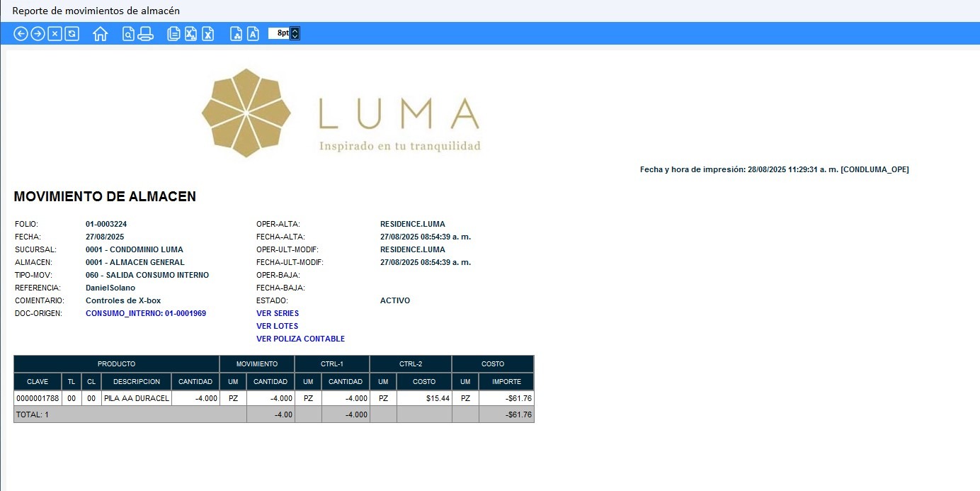
Task: Click product key 0000001788 cell
Action: [38, 398]
